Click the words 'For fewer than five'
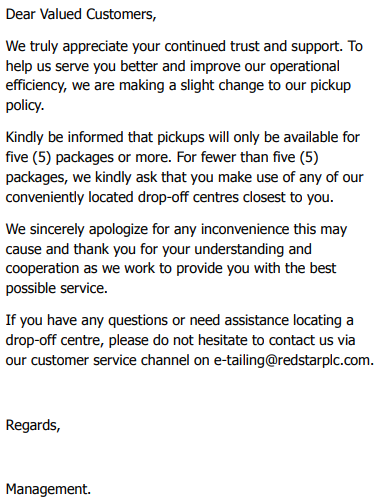The image size is (376, 501). click(236, 157)
